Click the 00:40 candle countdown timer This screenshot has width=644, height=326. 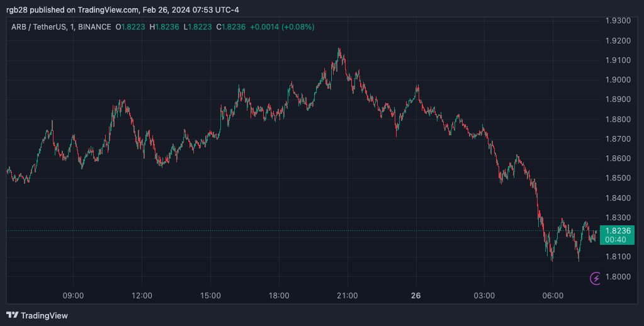pyautogui.click(x=616, y=239)
